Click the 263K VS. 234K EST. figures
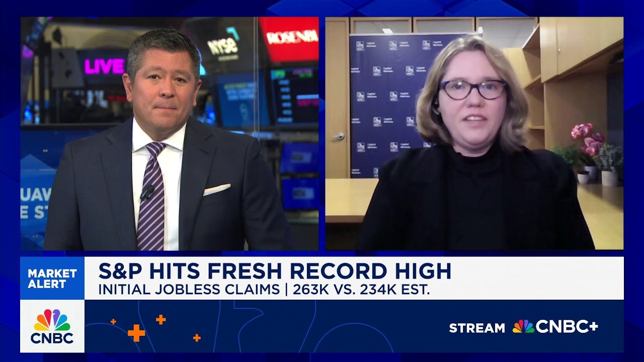Viewport: 644px width, 362px height. click(x=361, y=290)
